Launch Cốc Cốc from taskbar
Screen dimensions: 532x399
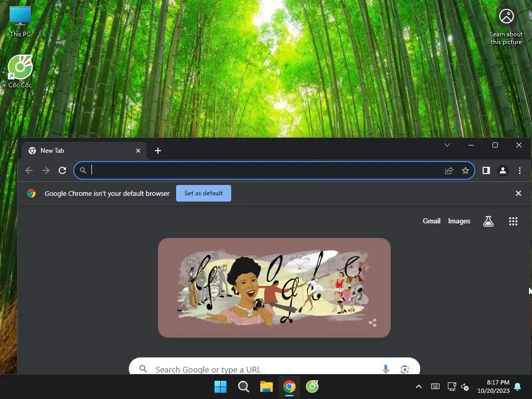point(312,387)
